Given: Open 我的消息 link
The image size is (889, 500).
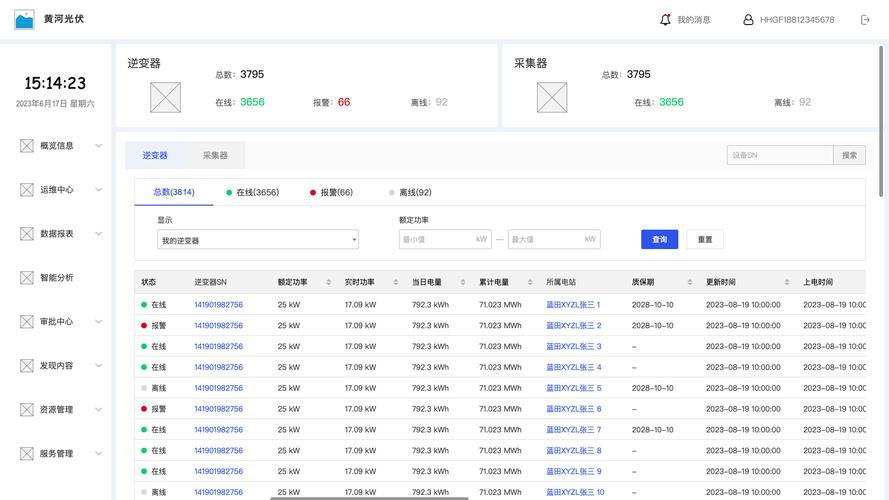Looking at the screenshot, I should [x=694, y=20].
